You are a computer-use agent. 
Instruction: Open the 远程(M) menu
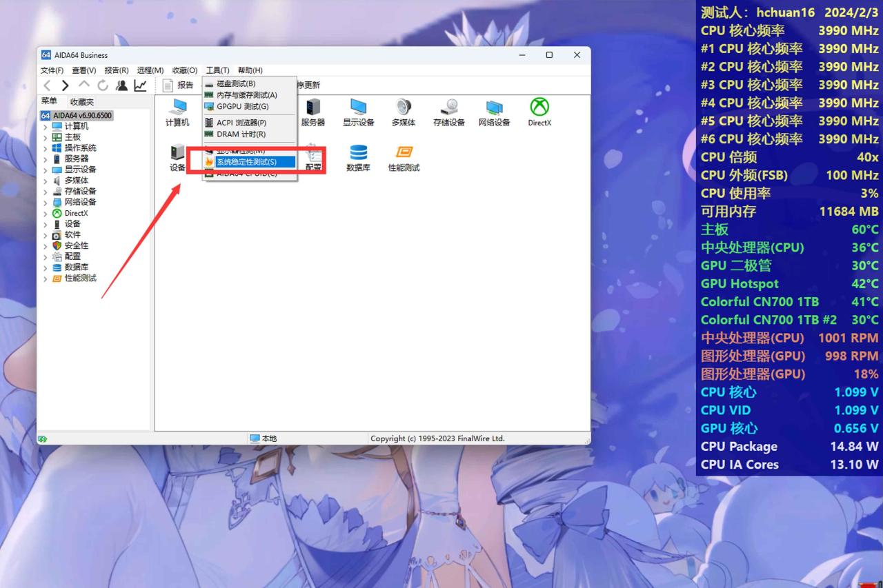tap(150, 70)
